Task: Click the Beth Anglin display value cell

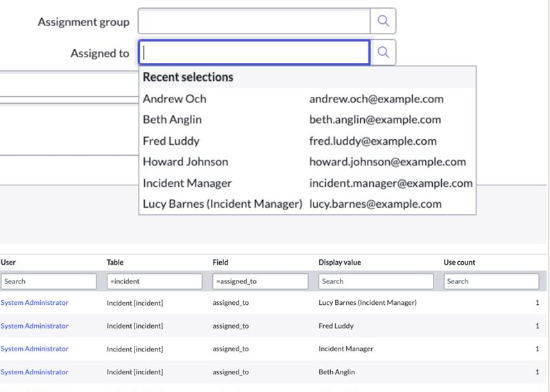Action: (336, 372)
